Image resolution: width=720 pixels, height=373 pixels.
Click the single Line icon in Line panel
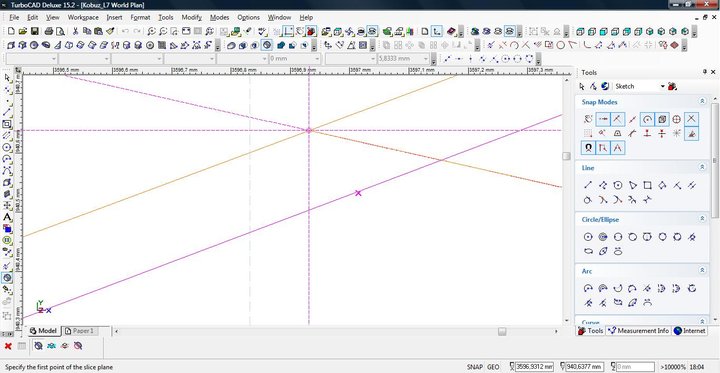click(588, 186)
